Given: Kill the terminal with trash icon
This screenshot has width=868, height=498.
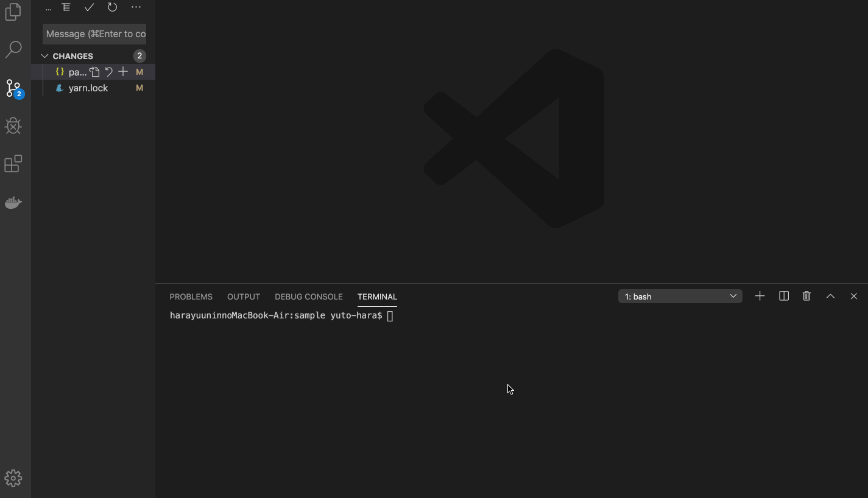Looking at the screenshot, I should (x=806, y=296).
